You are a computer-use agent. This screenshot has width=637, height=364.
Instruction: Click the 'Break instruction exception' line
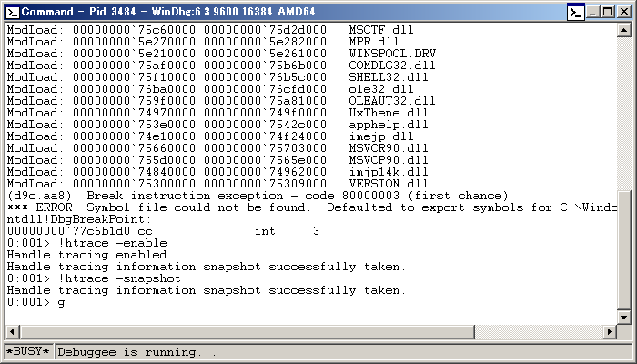(258, 196)
